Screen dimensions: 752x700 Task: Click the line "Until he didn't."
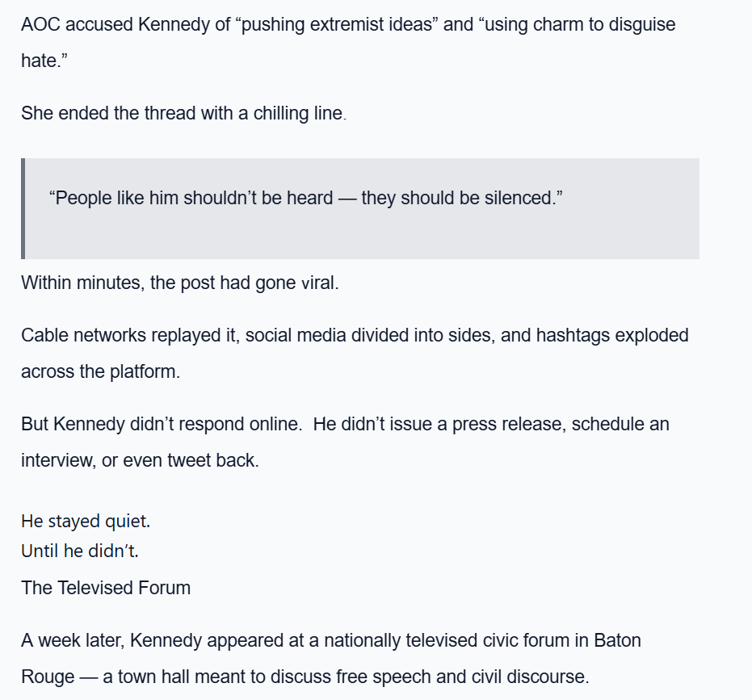click(85, 553)
